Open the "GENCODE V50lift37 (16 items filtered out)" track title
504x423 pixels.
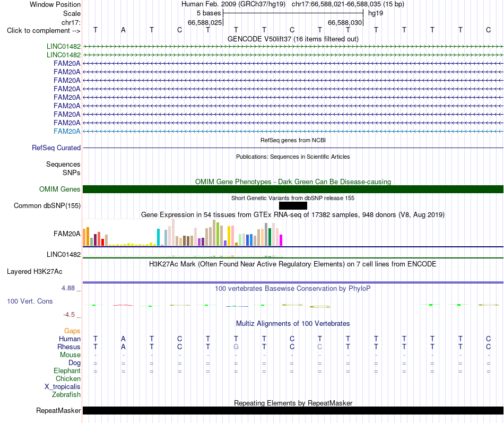point(293,39)
